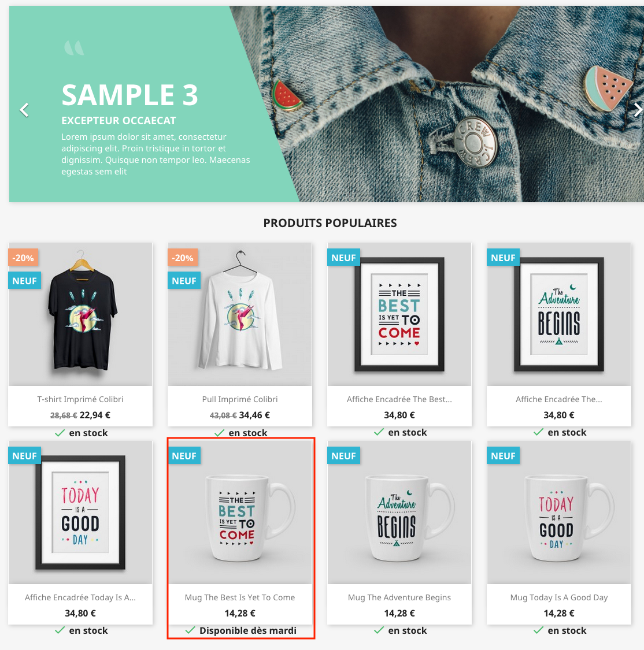The width and height of the screenshot is (644, 650).
Task: Click Today Is A Good Day framed poster image
Action: [80, 512]
